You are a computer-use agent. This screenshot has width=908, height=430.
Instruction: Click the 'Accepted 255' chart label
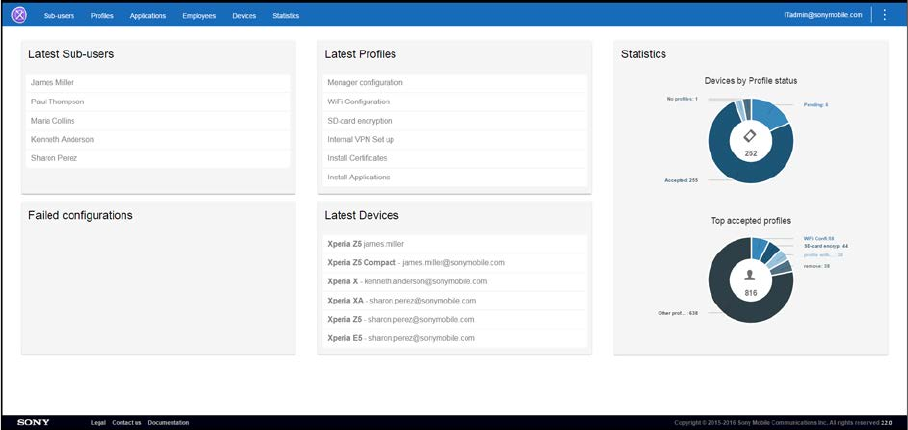(681, 180)
